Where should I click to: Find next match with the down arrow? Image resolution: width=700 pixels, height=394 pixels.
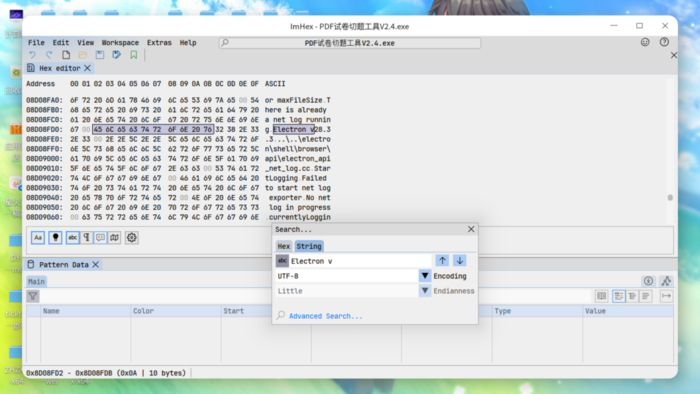[x=460, y=261]
